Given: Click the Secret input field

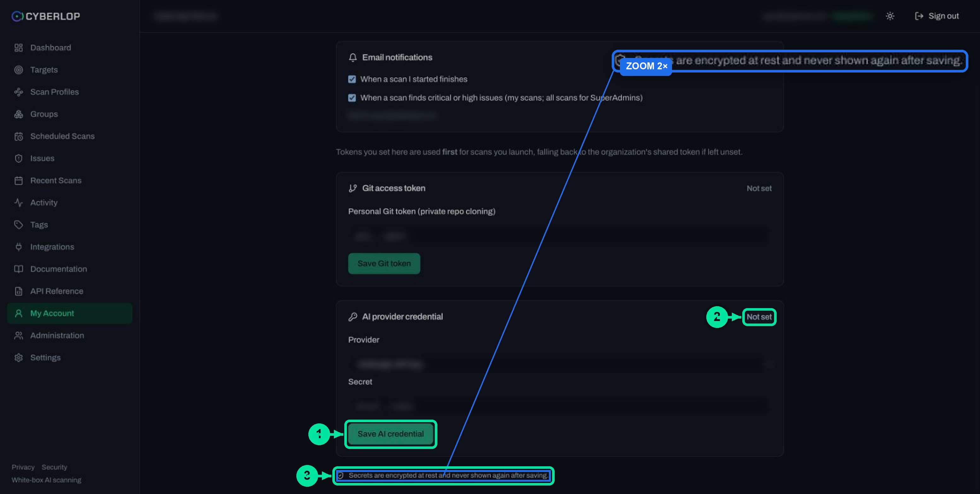Looking at the screenshot, I should (x=560, y=407).
